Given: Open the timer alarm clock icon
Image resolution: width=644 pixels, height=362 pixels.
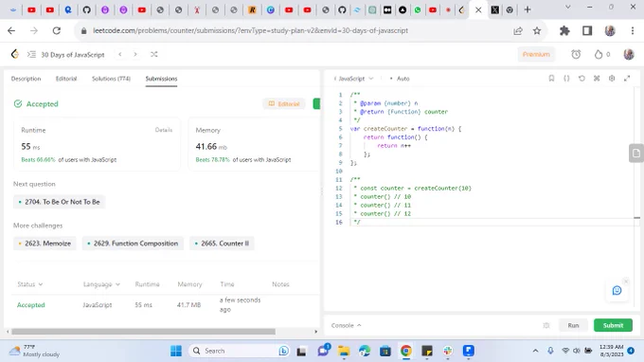Looking at the screenshot, I should [576, 54].
